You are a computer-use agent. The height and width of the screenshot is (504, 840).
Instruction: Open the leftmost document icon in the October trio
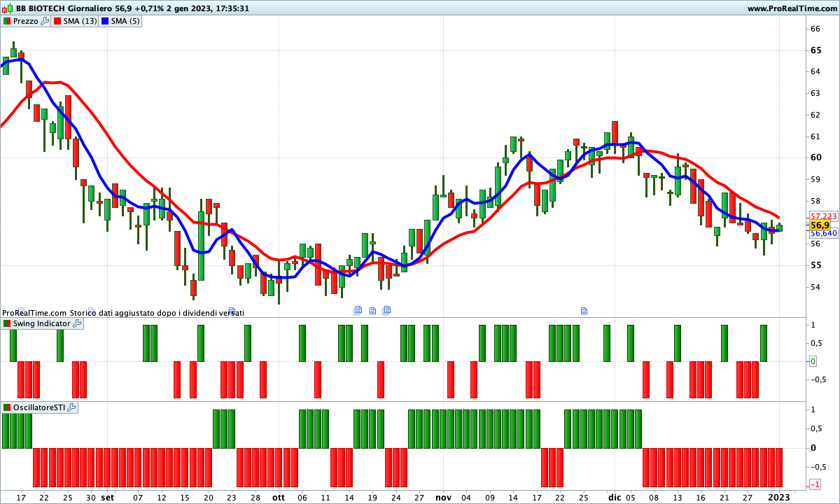click(x=358, y=310)
